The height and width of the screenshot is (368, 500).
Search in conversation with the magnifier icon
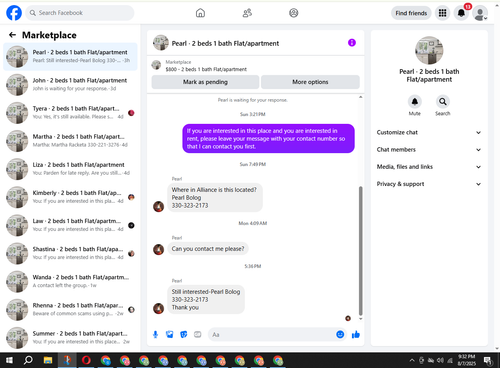pos(443,102)
